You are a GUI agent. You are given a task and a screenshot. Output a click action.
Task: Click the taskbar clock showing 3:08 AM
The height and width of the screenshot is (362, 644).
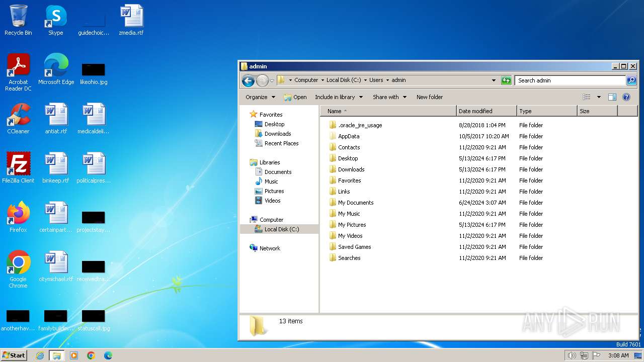pos(618,355)
